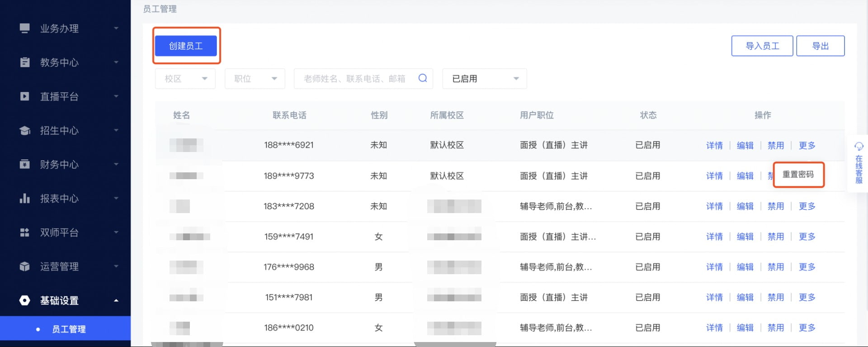Click 默认校区 cell in 188****6921 row

click(447, 145)
